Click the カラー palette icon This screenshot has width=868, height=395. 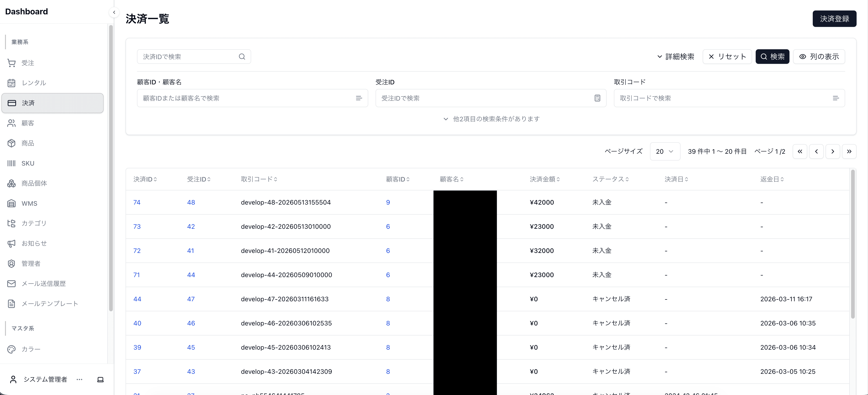coord(11,349)
